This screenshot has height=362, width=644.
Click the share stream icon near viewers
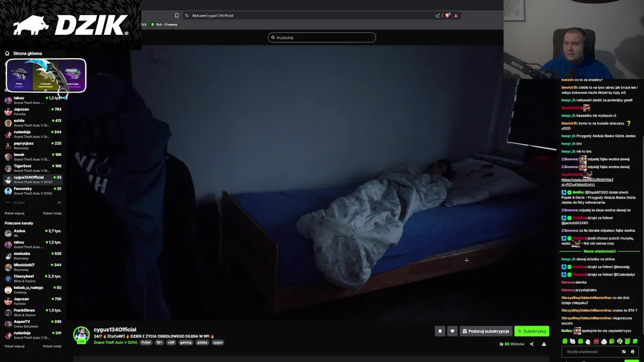[531, 344]
